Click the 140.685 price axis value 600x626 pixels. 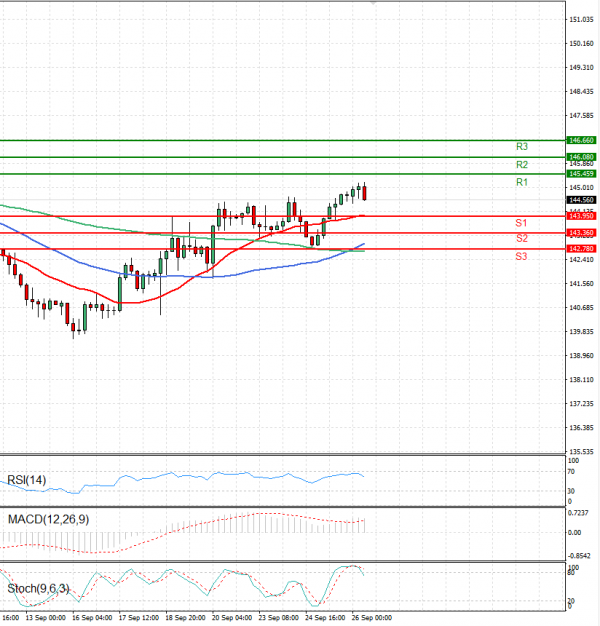pos(581,308)
